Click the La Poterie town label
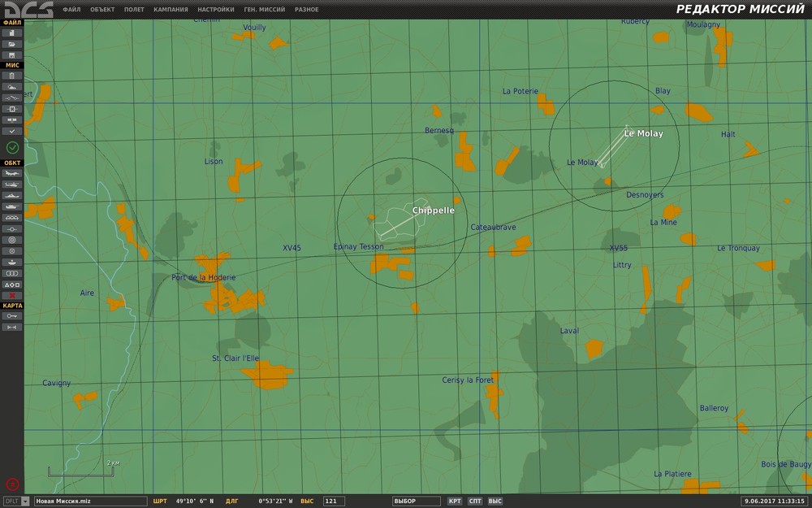The image size is (812, 508). point(520,91)
